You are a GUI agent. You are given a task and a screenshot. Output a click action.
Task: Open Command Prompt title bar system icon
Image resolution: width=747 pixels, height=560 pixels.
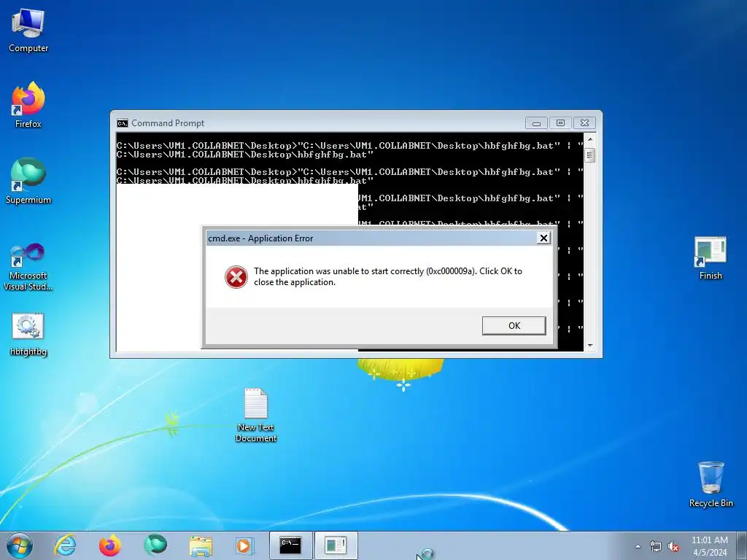click(x=123, y=123)
